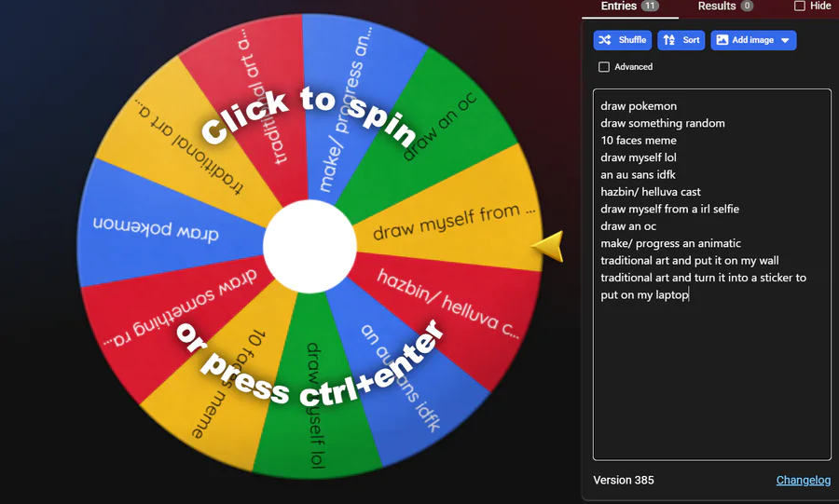This screenshot has width=839, height=504.
Task: Open the Changelog link
Action: (x=804, y=480)
